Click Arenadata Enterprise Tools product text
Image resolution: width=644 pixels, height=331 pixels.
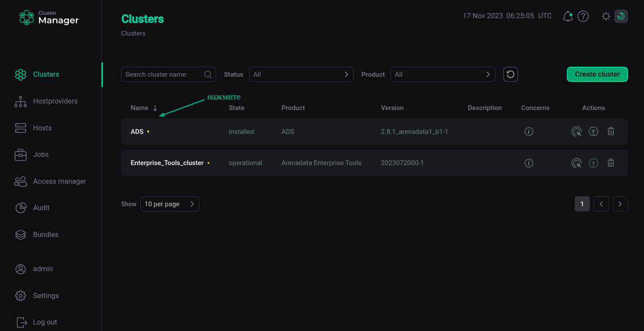(x=321, y=163)
